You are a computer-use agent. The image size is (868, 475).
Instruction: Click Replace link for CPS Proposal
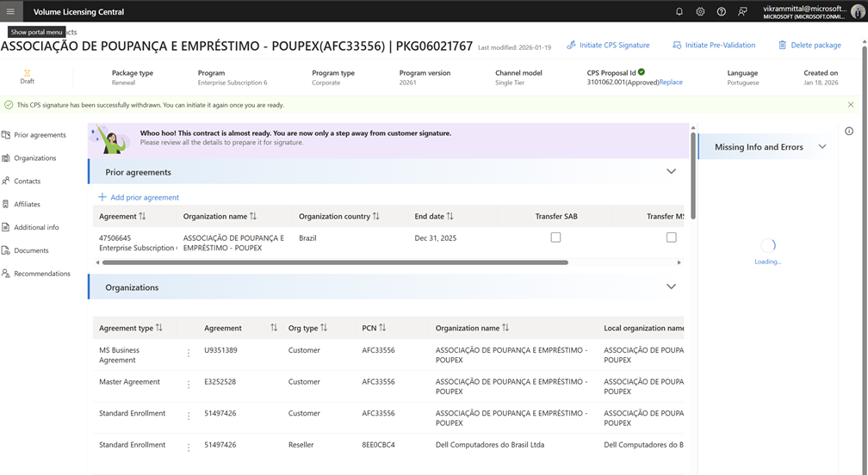[671, 83]
